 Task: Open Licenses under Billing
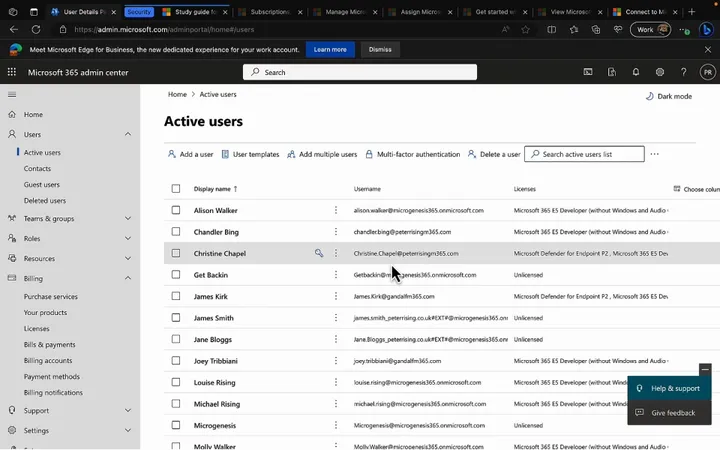(x=37, y=329)
